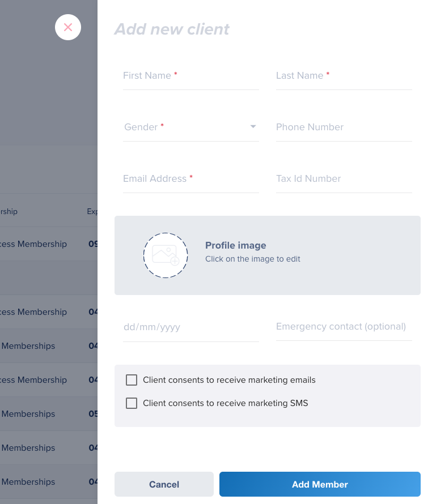Select the first Access Membership row behind the panel

click(49, 244)
